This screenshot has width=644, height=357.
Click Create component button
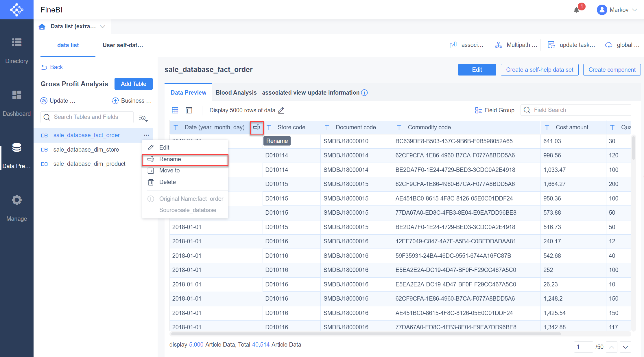point(612,70)
